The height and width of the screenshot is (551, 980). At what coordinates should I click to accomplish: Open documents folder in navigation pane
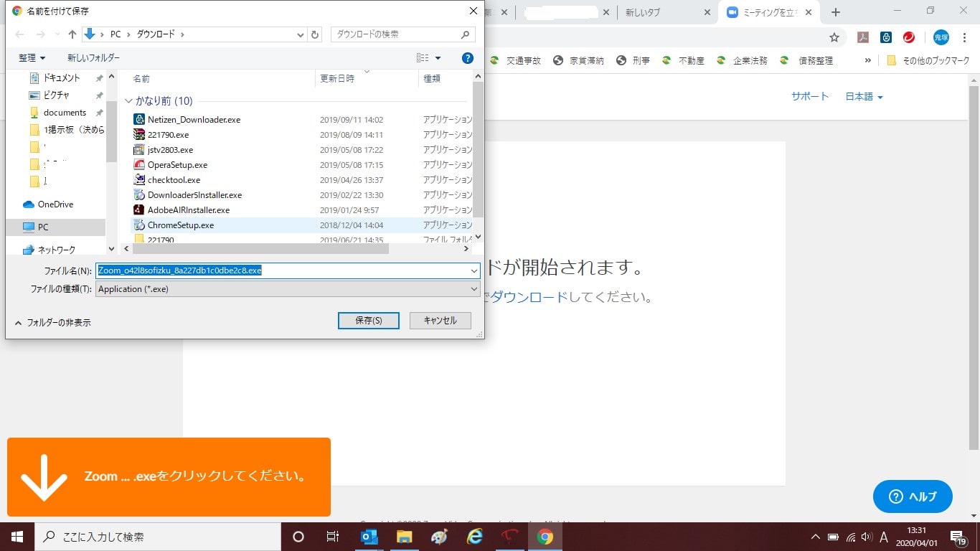57,113
